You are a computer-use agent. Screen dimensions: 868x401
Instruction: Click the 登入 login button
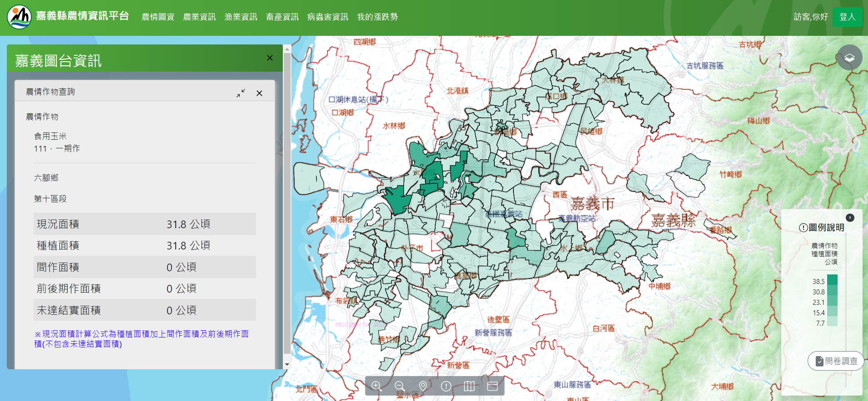click(x=847, y=17)
